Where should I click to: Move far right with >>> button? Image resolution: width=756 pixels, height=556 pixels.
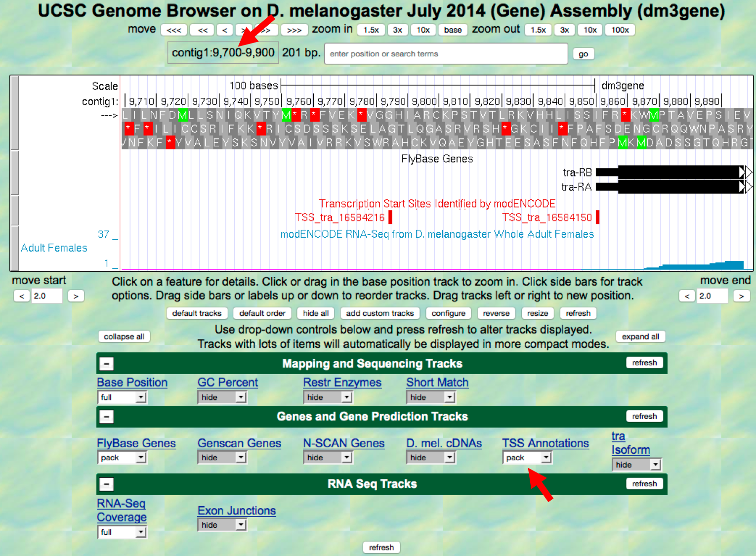click(x=294, y=30)
